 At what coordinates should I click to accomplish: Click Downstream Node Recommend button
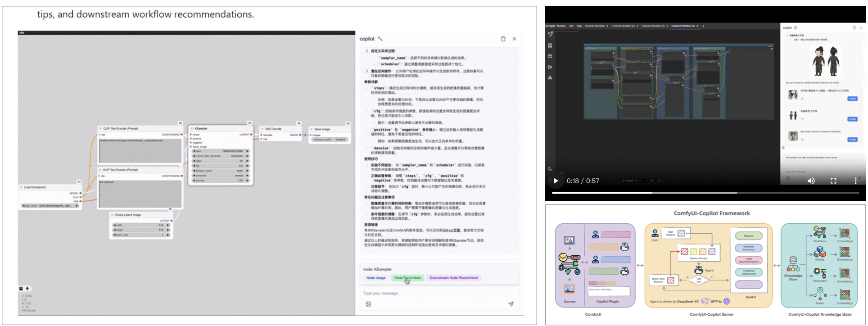[x=453, y=278]
